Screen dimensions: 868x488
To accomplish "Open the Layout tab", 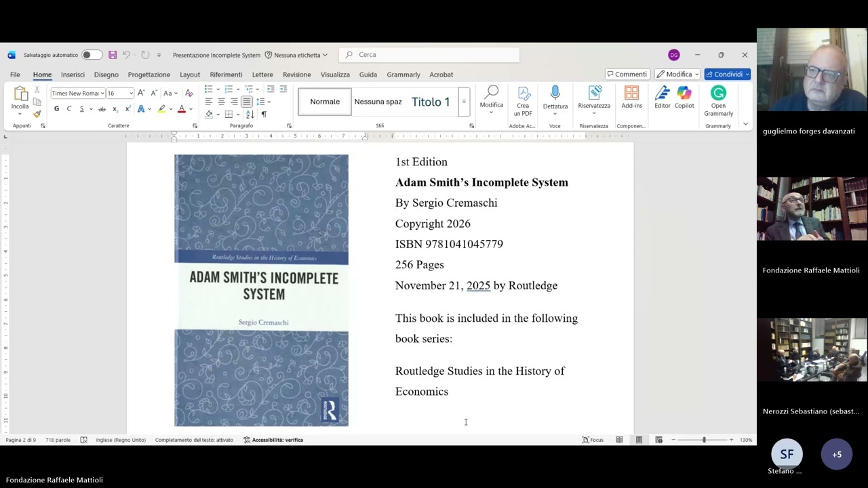I will (x=190, y=75).
